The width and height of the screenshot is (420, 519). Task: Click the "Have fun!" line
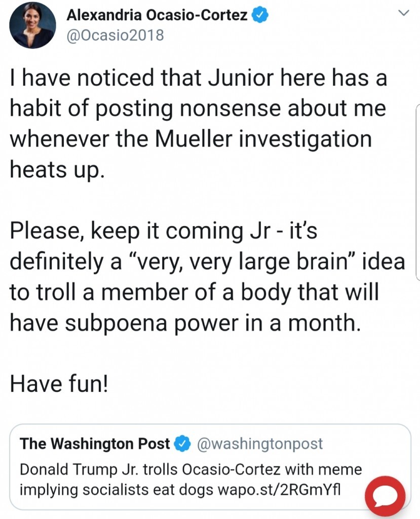(x=59, y=384)
